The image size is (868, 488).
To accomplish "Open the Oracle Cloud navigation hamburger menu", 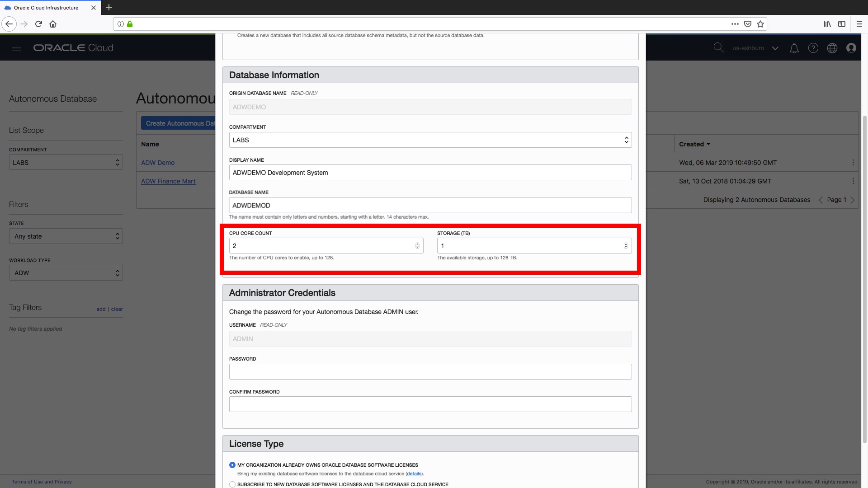I will (16, 47).
